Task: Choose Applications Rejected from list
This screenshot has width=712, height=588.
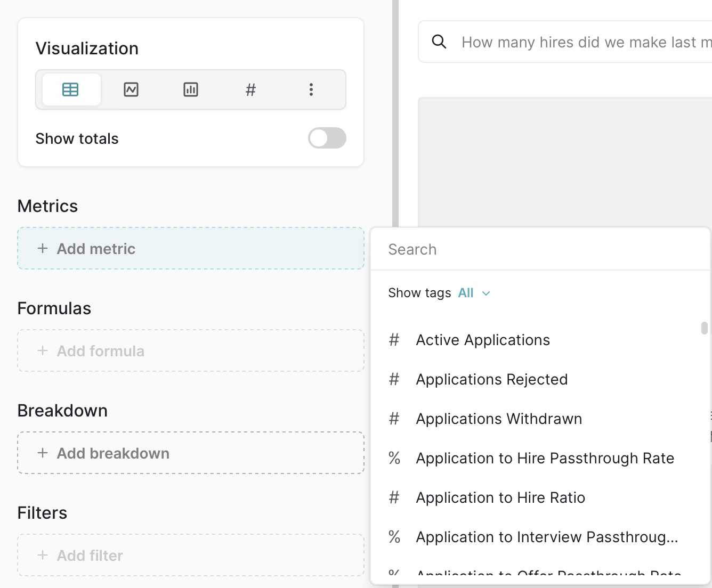Action: 491,379
